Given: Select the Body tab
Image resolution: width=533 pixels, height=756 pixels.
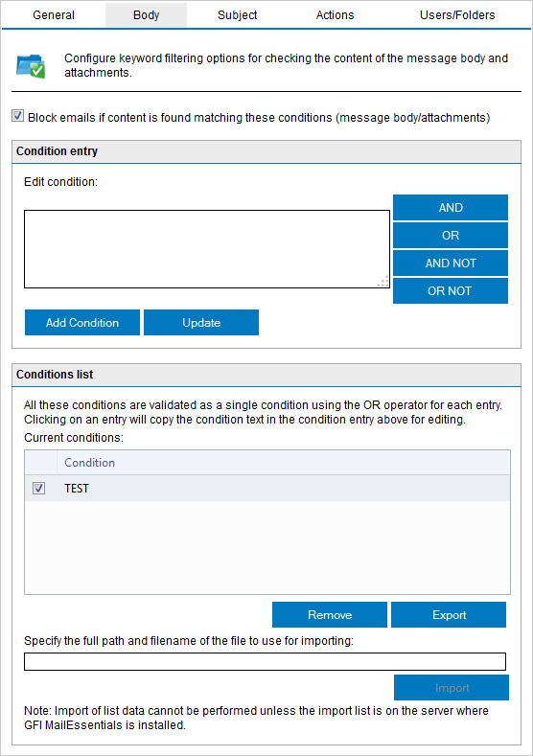Looking at the screenshot, I should tap(146, 15).
